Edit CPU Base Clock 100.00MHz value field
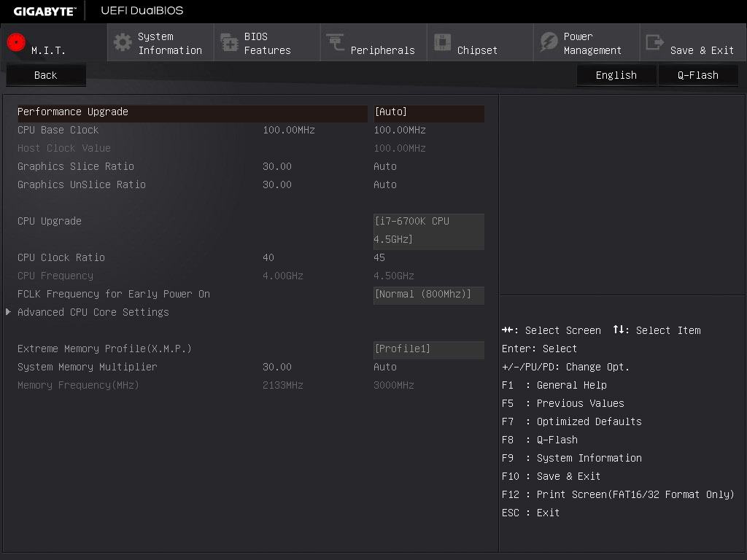 point(400,130)
